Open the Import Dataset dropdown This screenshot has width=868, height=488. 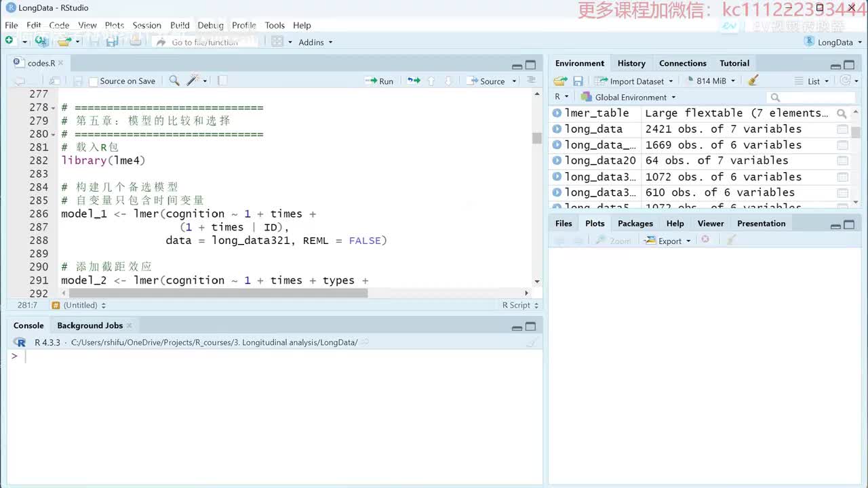(x=633, y=81)
